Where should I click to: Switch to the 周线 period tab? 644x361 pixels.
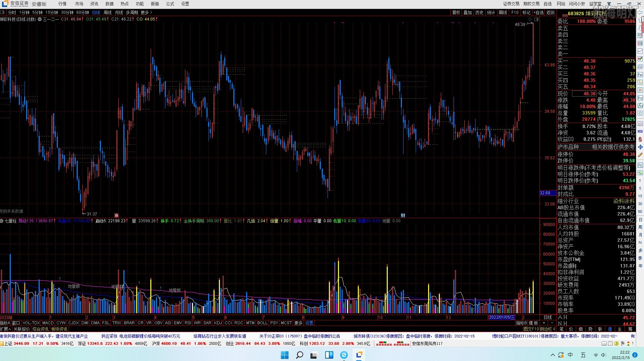[108, 12]
